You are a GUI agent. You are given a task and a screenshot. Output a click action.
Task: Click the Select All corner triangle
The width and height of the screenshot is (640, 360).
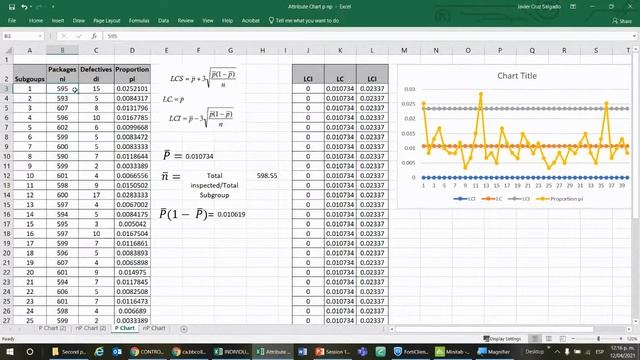[8, 50]
